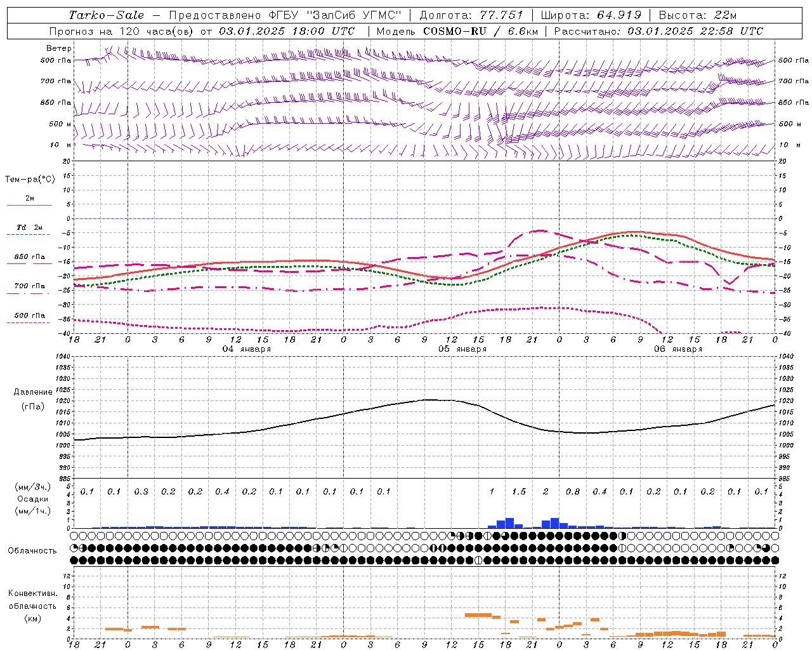Viewport: 812px width, 650px height.
Task: Click the Тем-ра(°C) axis title
Action: point(30,180)
